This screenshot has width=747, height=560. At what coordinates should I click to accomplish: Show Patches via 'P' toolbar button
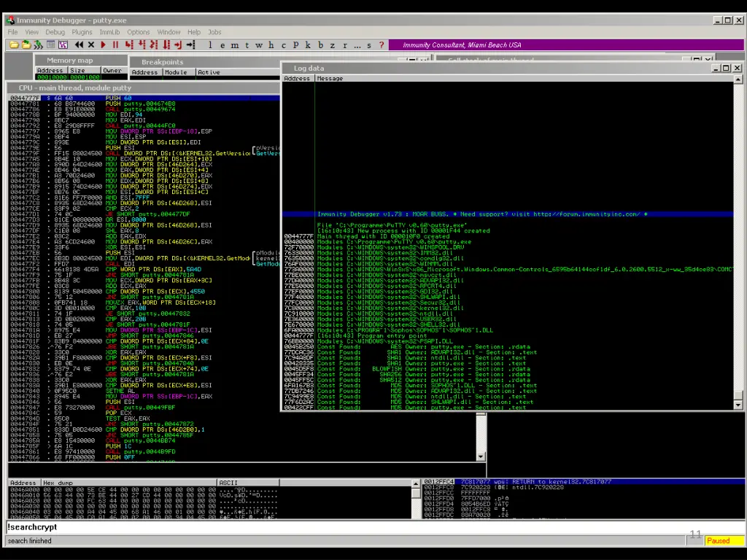296,44
